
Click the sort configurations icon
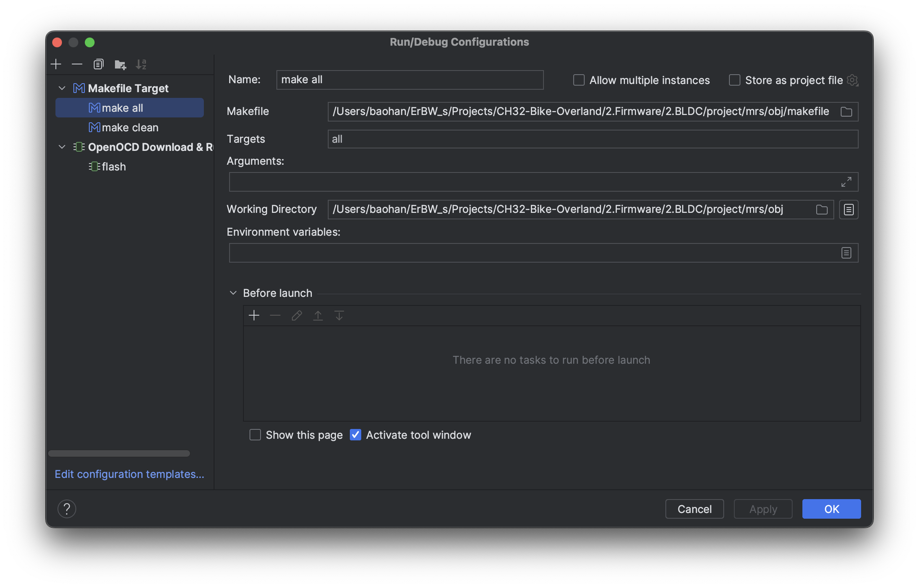[x=141, y=63]
